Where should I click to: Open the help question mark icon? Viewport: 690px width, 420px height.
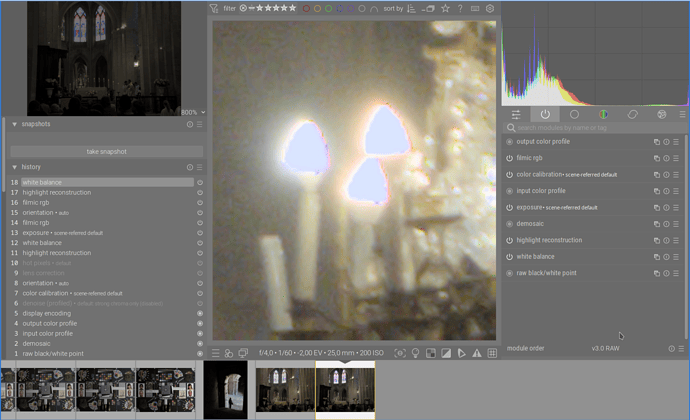click(x=460, y=8)
